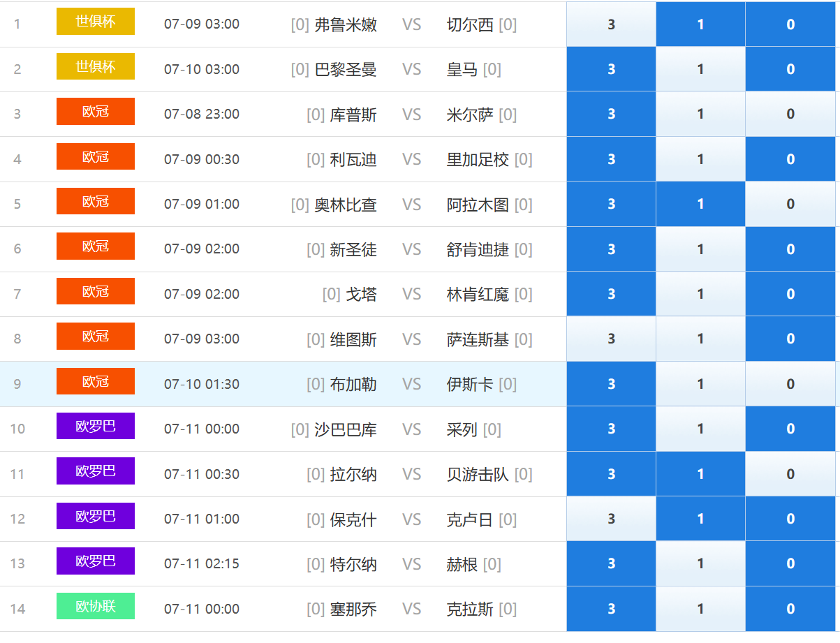The height and width of the screenshot is (643, 840).
Task: Open the 欧罗巴 tag on the 沙巴巴库 match
Action: pos(96,426)
